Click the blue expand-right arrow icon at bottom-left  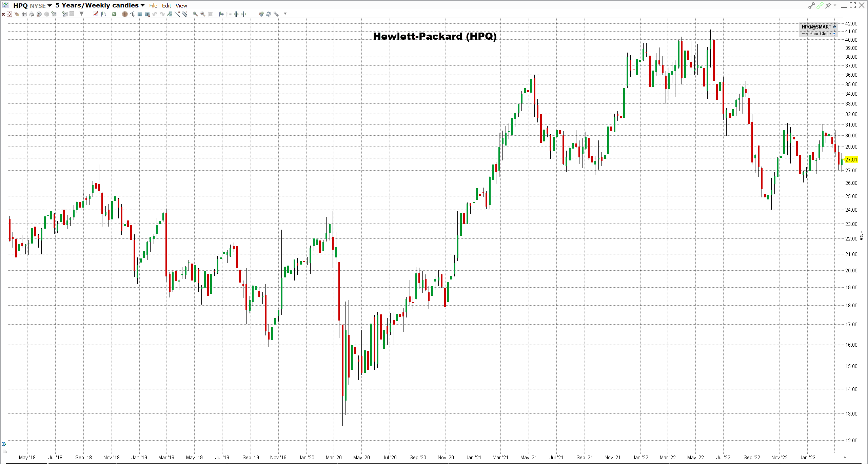click(x=4, y=444)
